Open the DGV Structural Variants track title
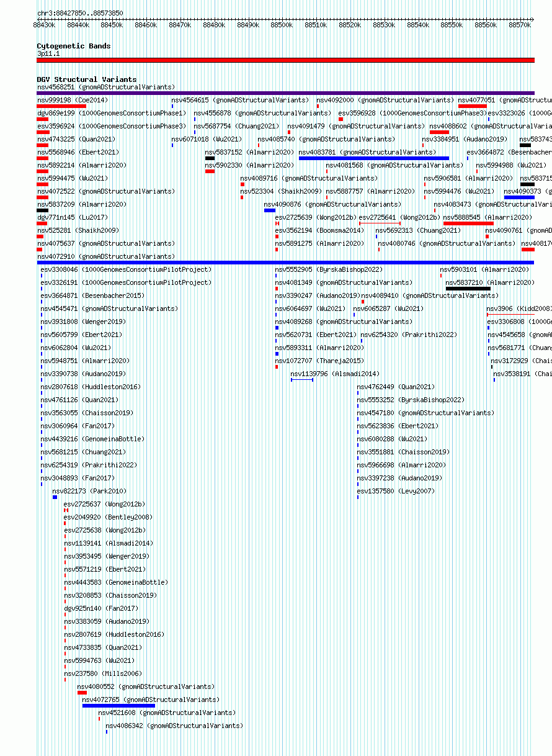The image size is (552, 756). click(x=87, y=79)
